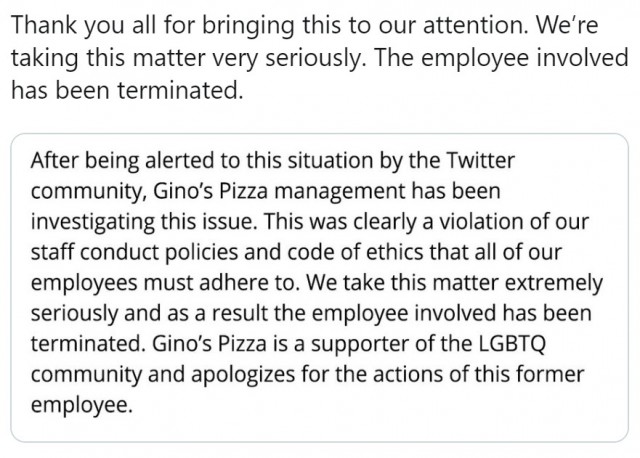
Task: Click the word "Twitter" in the statement
Action: 480,160
